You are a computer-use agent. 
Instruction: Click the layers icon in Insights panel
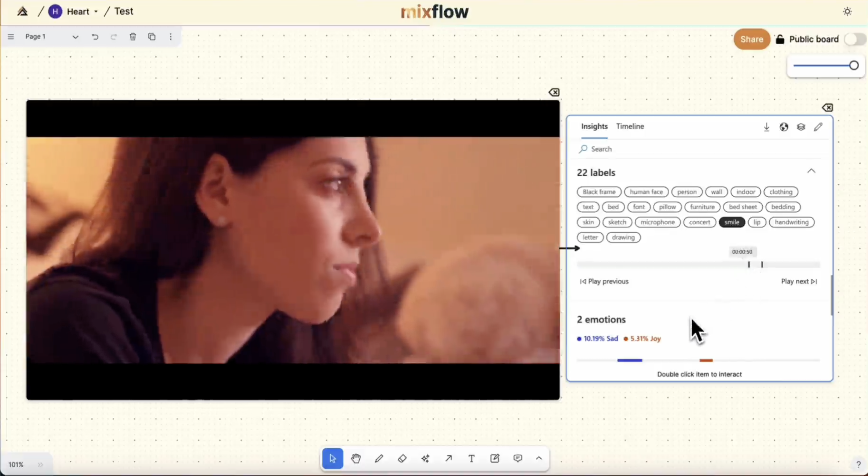[801, 127]
